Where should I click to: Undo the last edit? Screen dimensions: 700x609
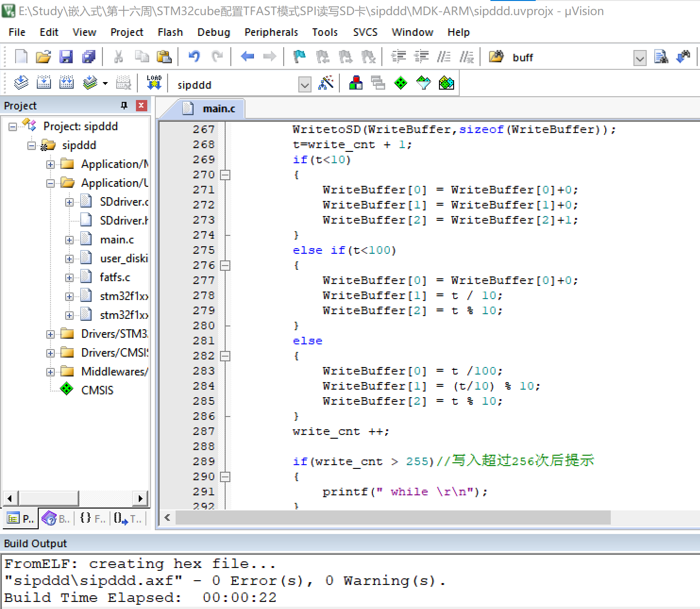tap(194, 57)
